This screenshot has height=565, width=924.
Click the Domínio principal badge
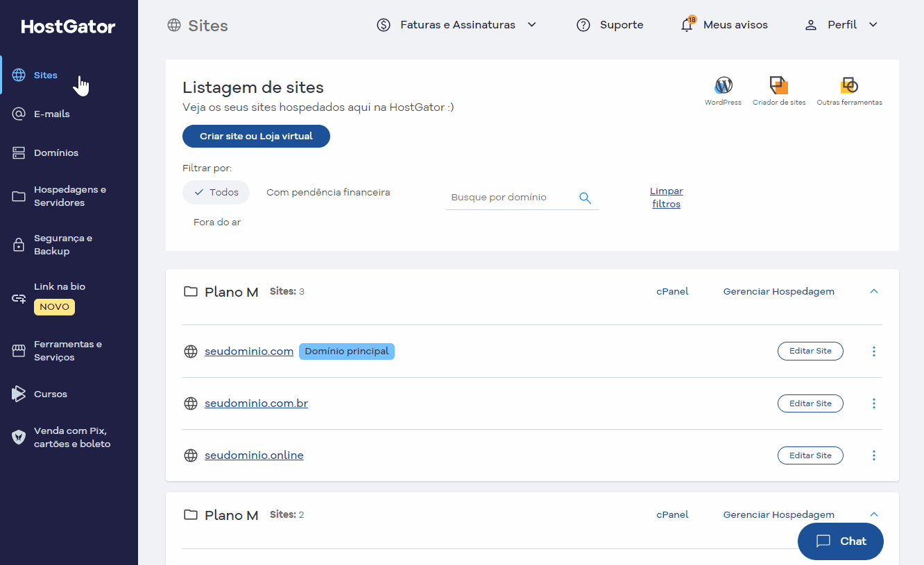(x=347, y=351)
